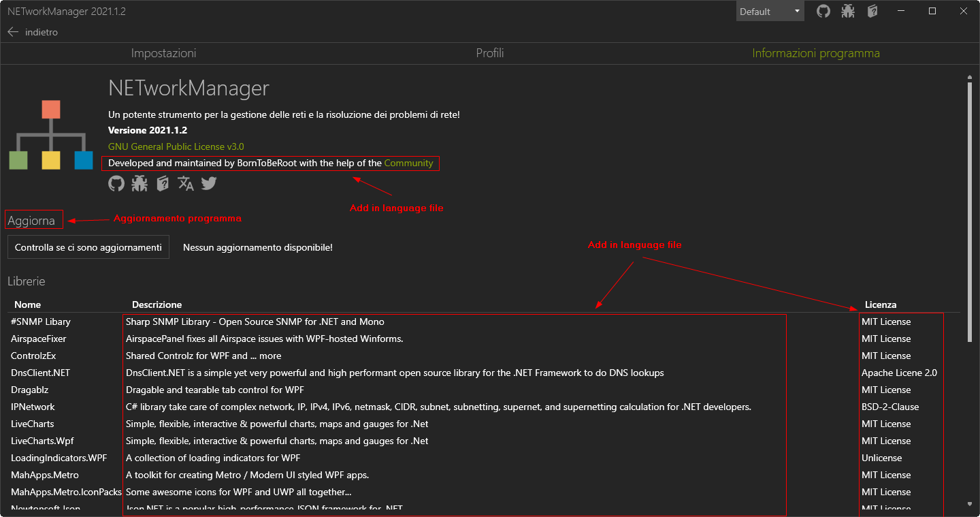Open the GNU General Public License v3.0 link
The height and width of the screenshot is (517, 980).
click(x=175, y=146)
